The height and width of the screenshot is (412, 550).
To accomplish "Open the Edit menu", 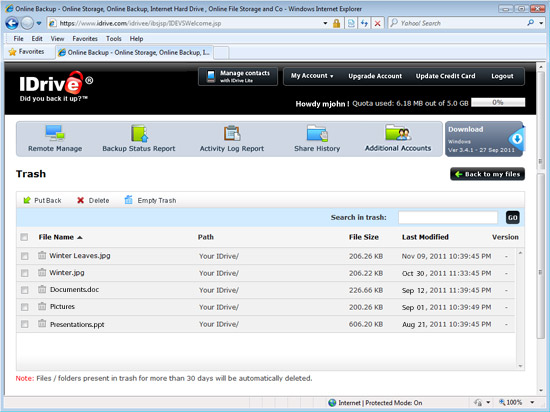I will click(x=37, y=39).
